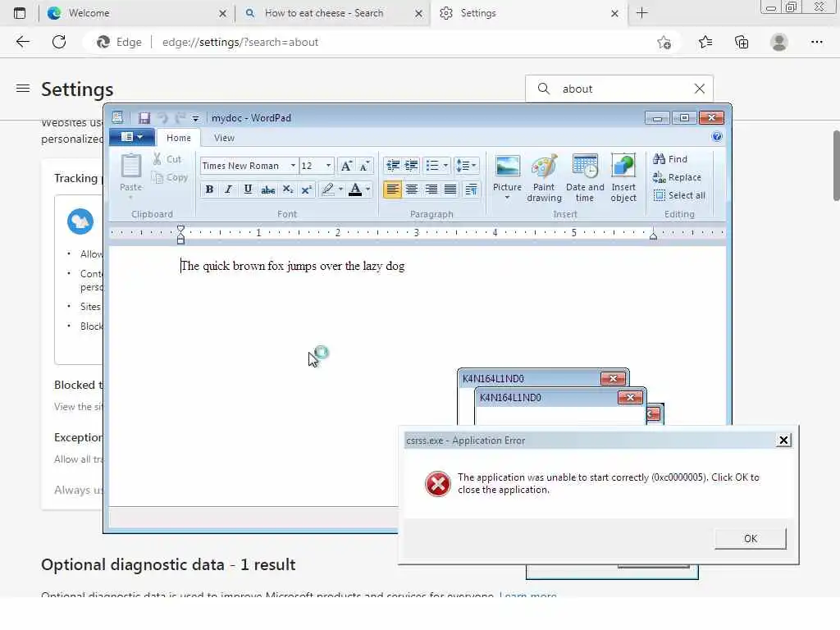The width and height of the screenshot is (840, 630).
Task: Decrease paragraph indent
Action: point(393,166)
